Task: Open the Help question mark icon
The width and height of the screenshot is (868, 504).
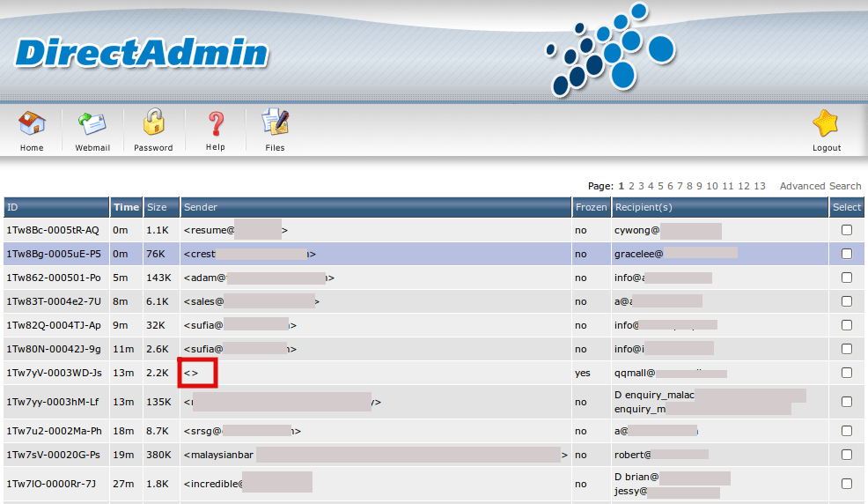Action: click(216, 123)
